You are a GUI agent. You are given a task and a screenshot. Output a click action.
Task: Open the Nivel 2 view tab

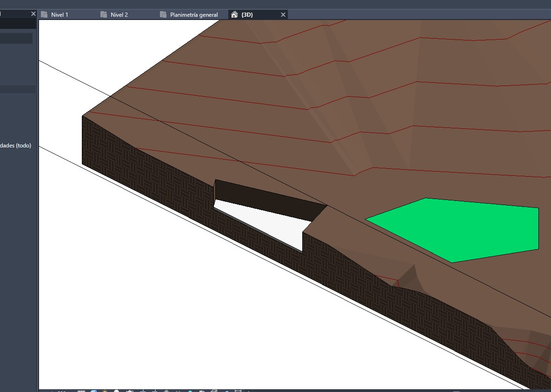click(x=119, y=15)
